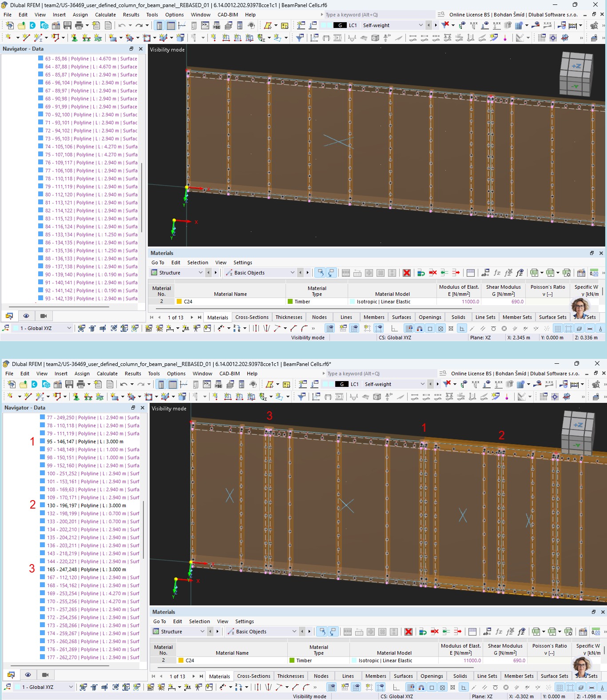The height and width of the screenshot is (700, 607).
Task: Click C24 yellow color swatch in upper Materials table
Action: (x=179, y=302)
